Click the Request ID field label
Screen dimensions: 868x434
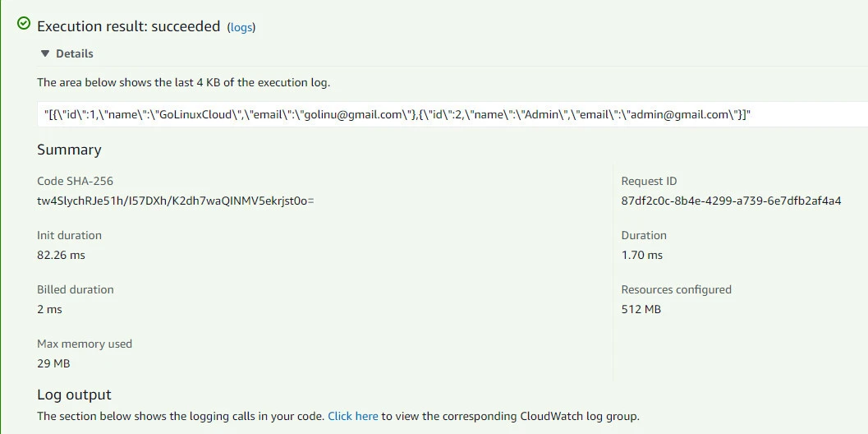point(649,181)
